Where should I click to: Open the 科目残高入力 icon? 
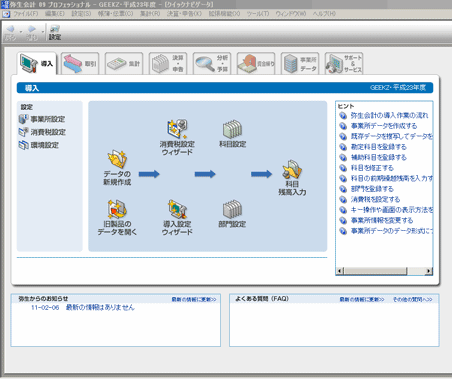(x=292, y=178)
